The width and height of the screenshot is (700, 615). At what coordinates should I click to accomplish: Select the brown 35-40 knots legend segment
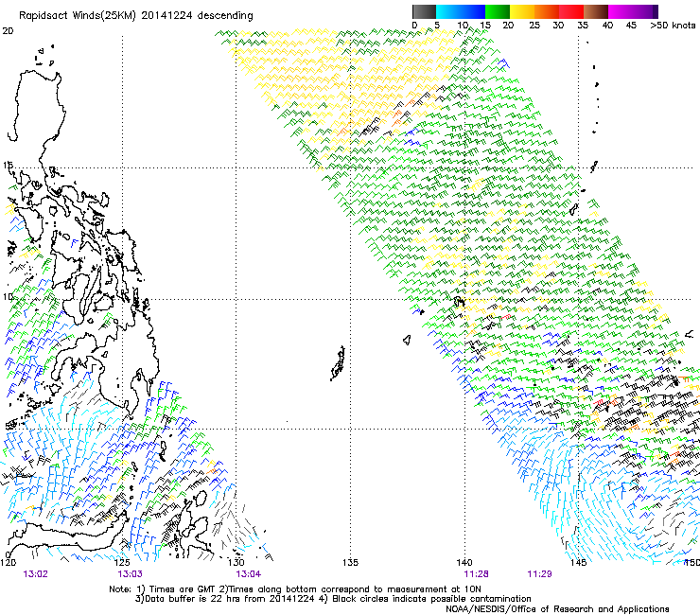click(x=596, y=11)
